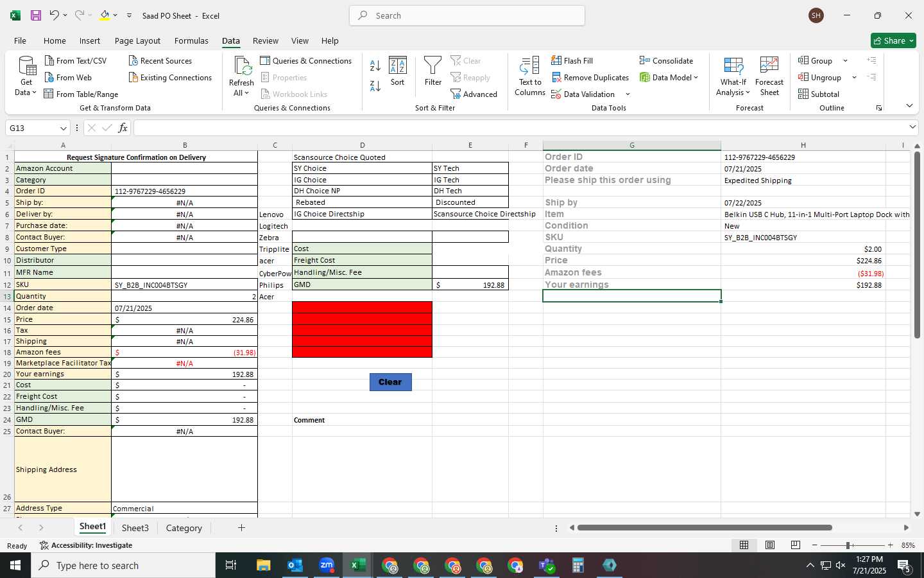Click the Share button
Image resolution: width=924 pixels, height=578 pixels.
click(x=893, y=40)
